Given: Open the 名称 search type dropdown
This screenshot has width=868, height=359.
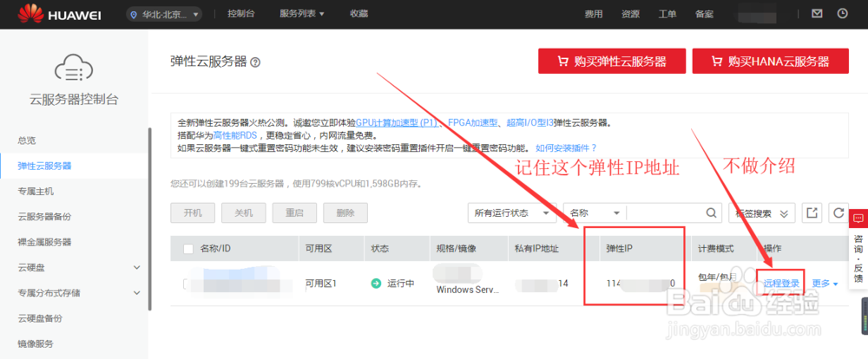Looking at the screenshot, I should (x=595, y=213).
